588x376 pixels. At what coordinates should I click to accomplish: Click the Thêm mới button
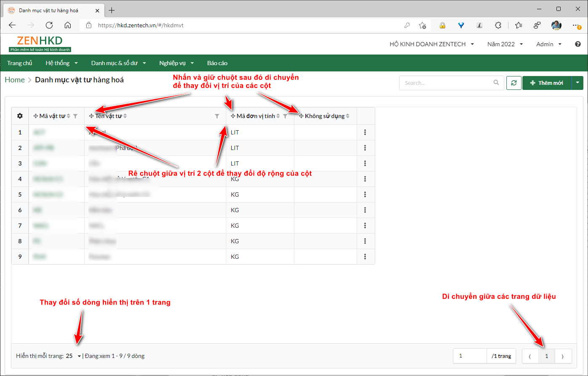pos(547,83)
